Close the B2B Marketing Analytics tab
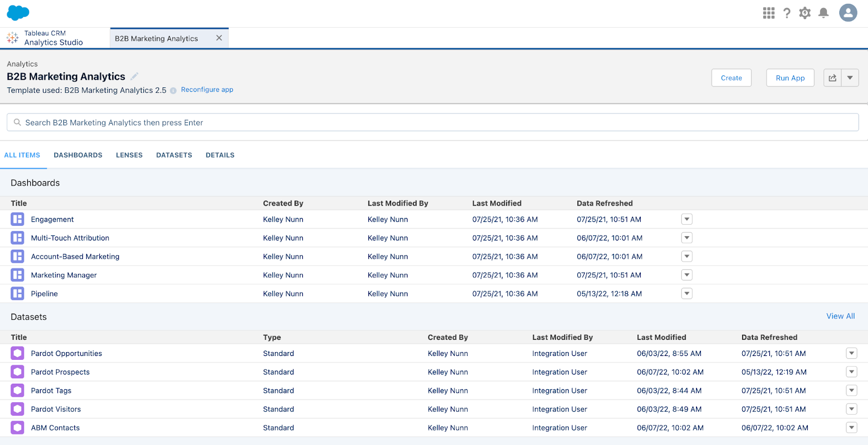This screenshot has height=445, width=868. tap(219, 38)
